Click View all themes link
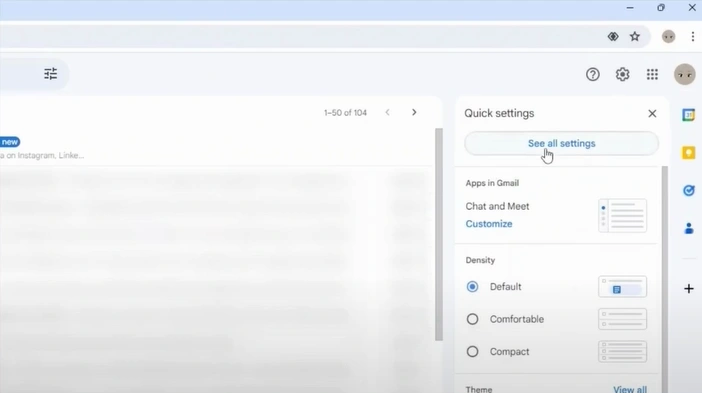702x393 pixels. 629,389
